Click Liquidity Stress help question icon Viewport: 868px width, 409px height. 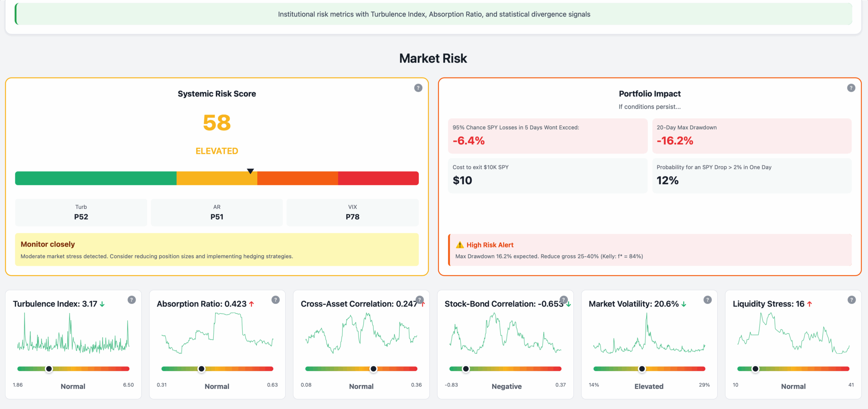(851, 300)
